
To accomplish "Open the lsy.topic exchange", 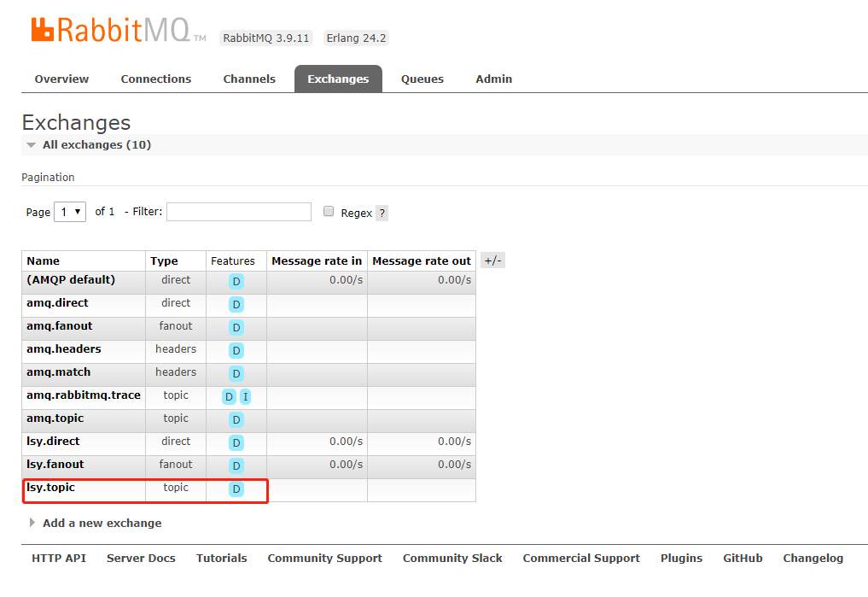I will click(x=50, y=488).
